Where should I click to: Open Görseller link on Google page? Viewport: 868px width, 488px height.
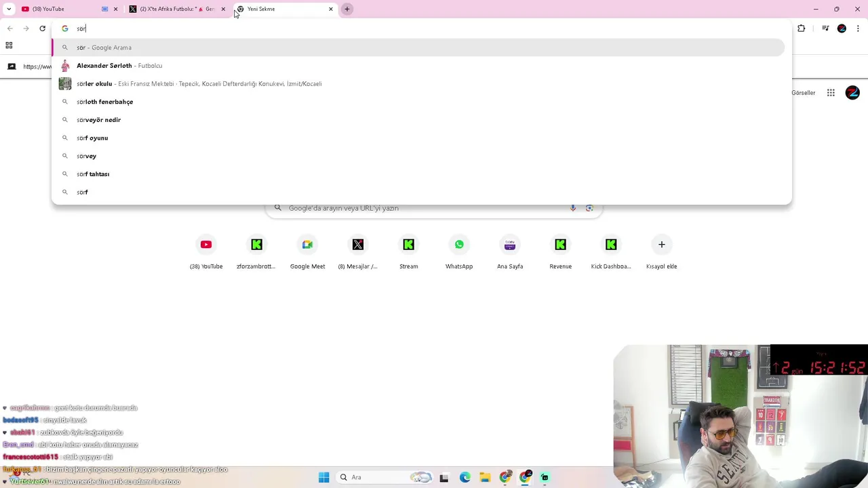click(x=804, y=93)
